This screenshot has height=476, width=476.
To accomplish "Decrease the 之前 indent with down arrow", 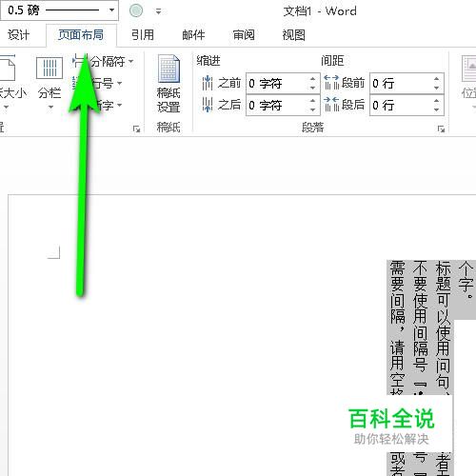I will pos(313,89).
